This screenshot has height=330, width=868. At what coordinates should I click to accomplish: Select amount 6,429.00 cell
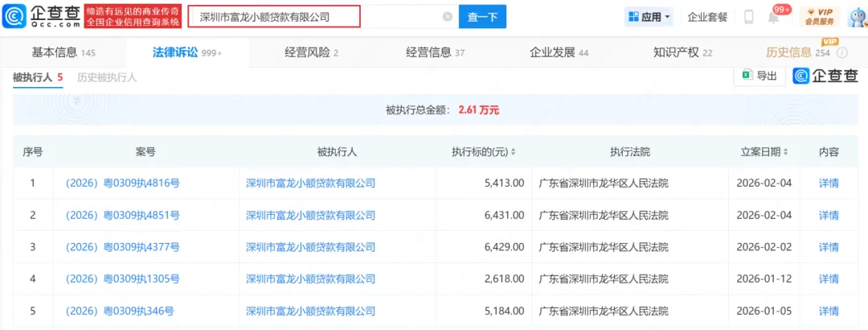click(504, 247)
